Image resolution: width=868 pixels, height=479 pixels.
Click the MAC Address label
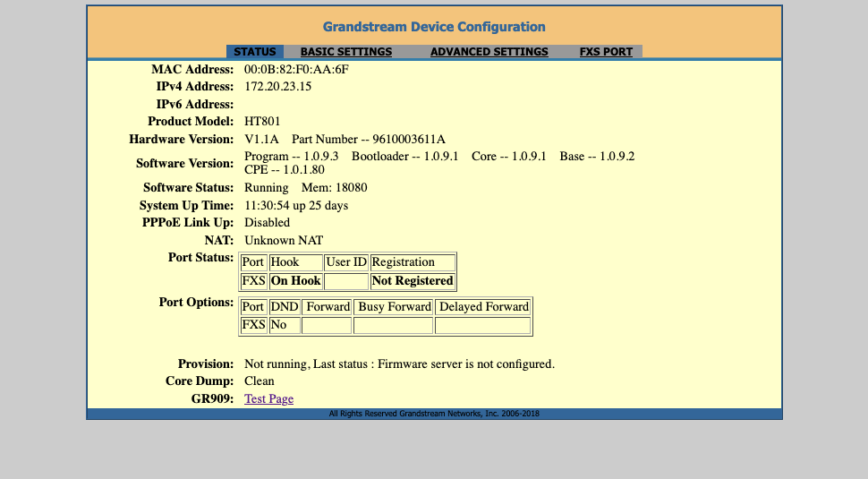click(192, 69)
